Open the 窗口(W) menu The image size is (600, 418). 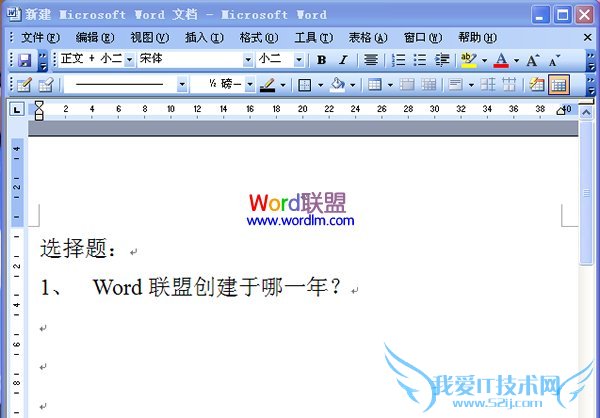pyautogui.click(x=423, y=38)
